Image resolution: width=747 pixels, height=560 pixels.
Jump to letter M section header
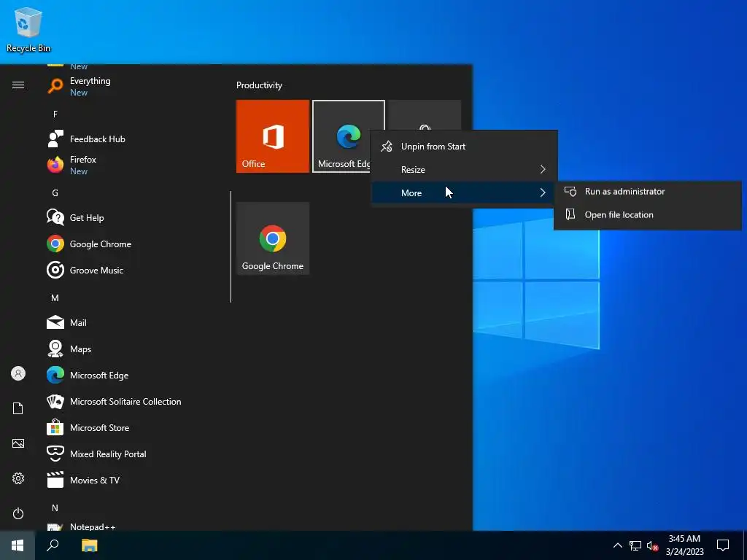click(x=55, y=298)
